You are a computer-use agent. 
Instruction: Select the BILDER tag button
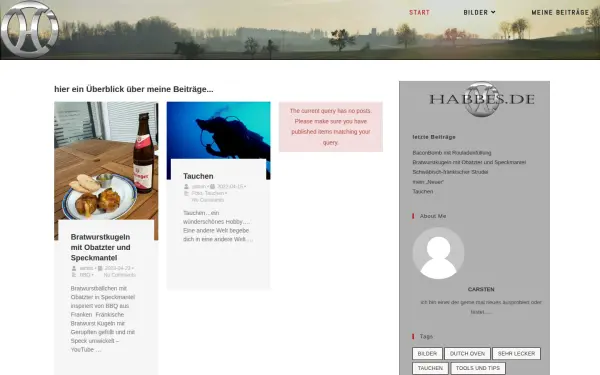pos(427,354)
